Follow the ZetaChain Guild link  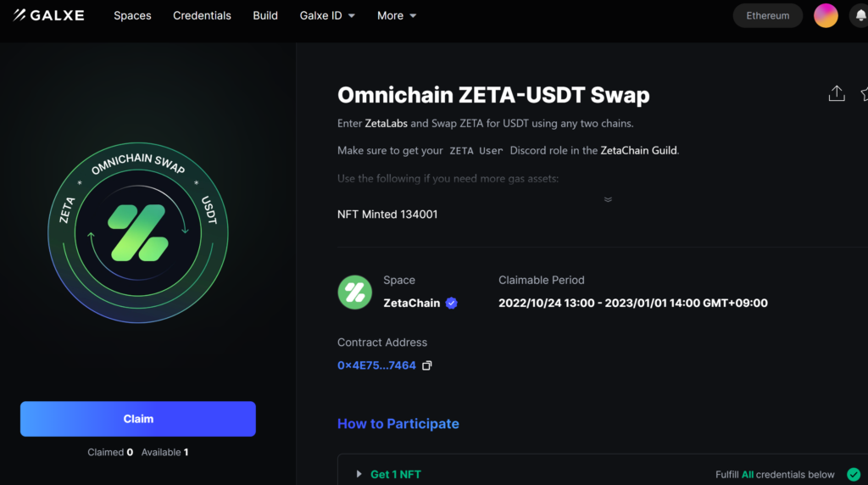(639, 151)
